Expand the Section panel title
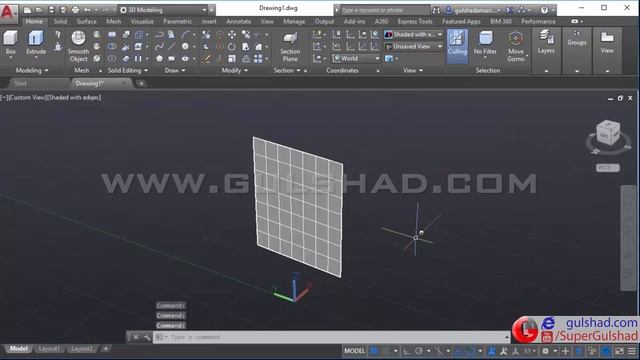The width and height of the screenshot is (640, 360). pos(287,70)
